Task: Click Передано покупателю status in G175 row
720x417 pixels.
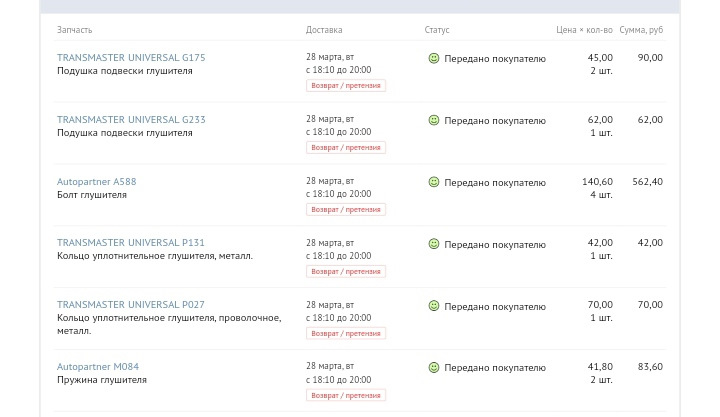Action: click(495, 59)
